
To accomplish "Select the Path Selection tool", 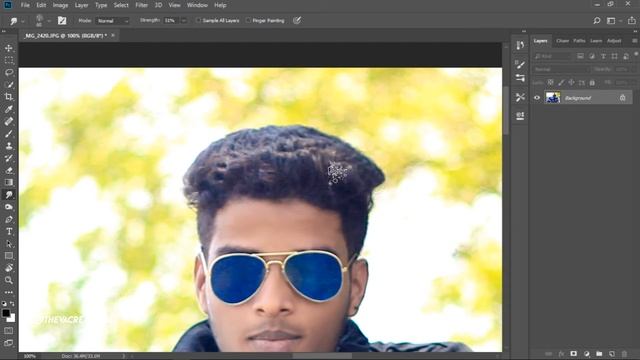I will pyautogui.click(x=9, y=244).
